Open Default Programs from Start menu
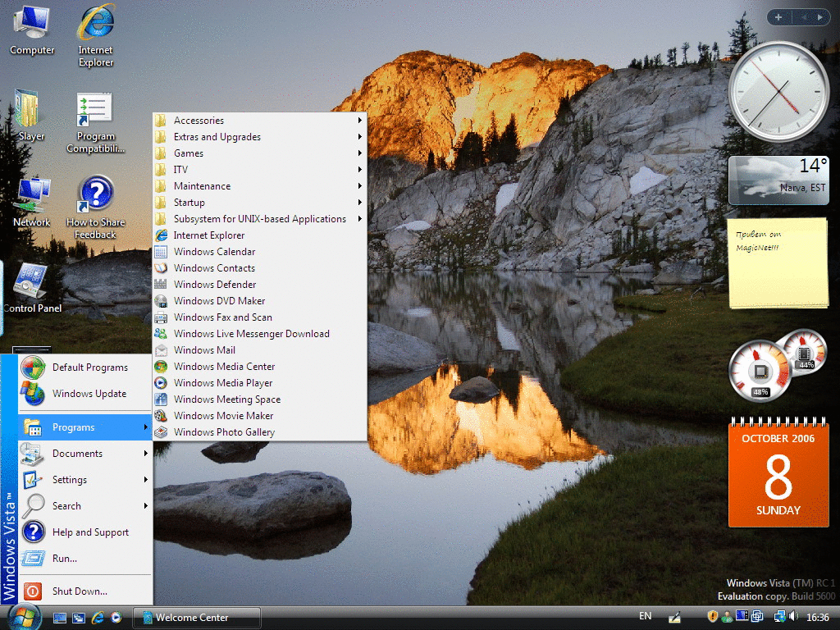Image resolution: width=840 pixels, height=630 pixels. click(85, 367)
